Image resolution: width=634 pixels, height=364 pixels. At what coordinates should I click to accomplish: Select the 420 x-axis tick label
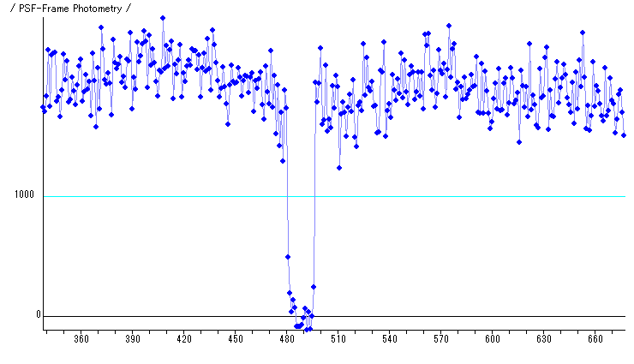pos(184,340)
